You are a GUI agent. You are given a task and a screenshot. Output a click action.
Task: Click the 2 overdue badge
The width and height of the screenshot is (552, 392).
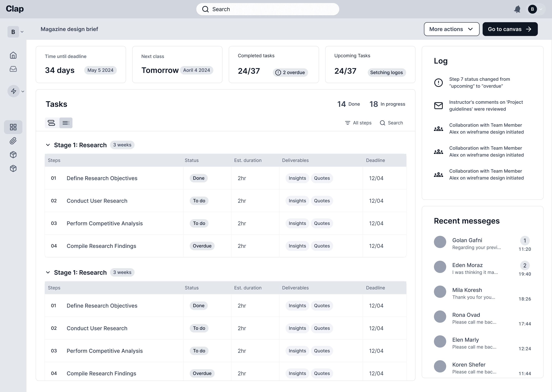290,72
